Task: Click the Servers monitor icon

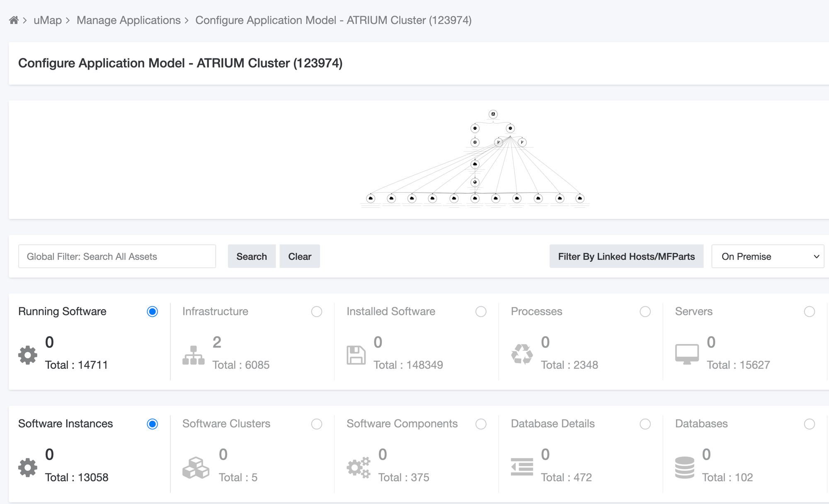Action: pyautogui.click(x=687, y=354)
